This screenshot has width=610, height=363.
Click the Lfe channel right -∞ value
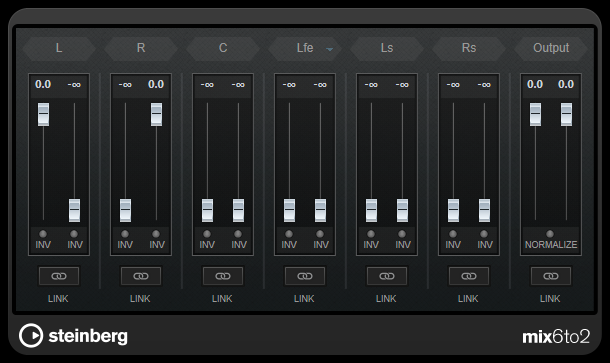pyautogui.click(x=320, y=84)
